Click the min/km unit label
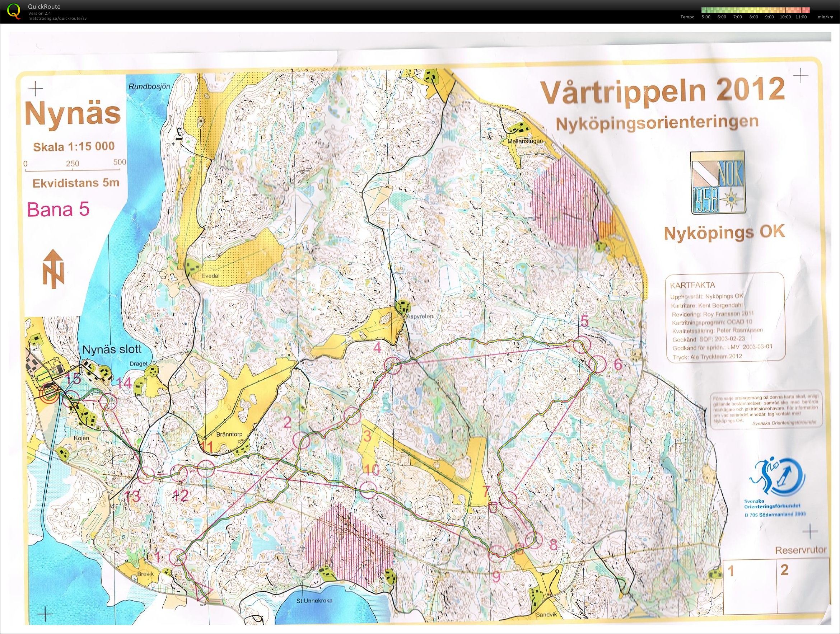Screen dimensions: 840x634 pyautogui.click(x=826, y=17)
